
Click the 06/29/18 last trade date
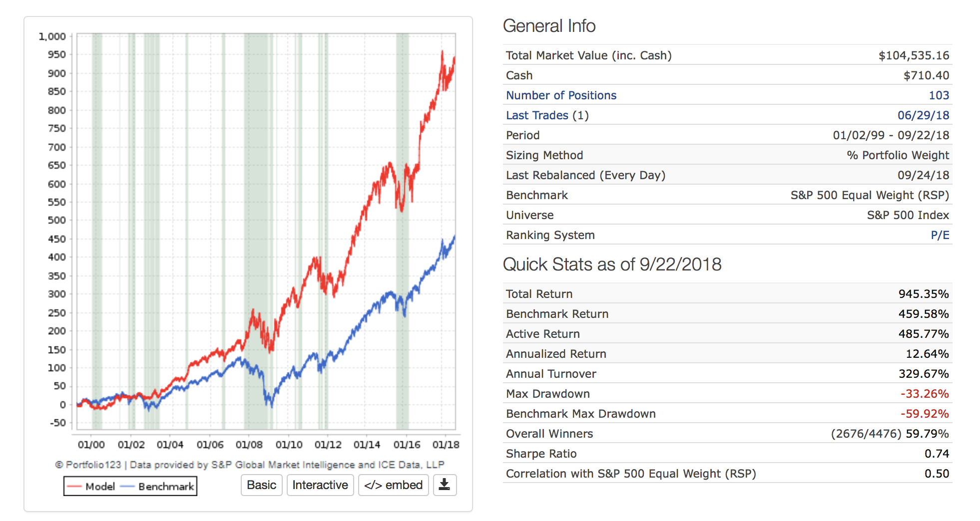tap(923, 115)
